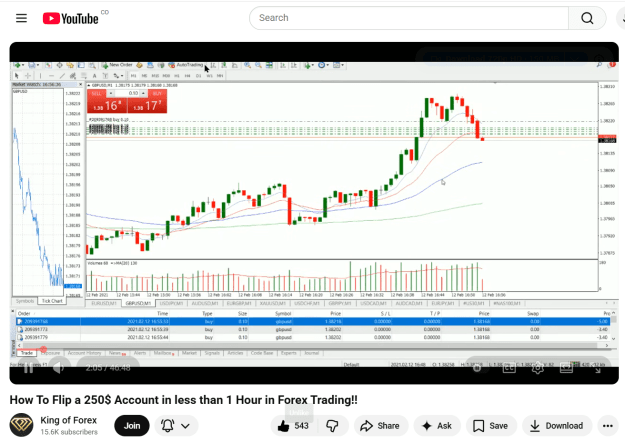
Task: Select D1 timeframe button
Action: click(199, 75)
